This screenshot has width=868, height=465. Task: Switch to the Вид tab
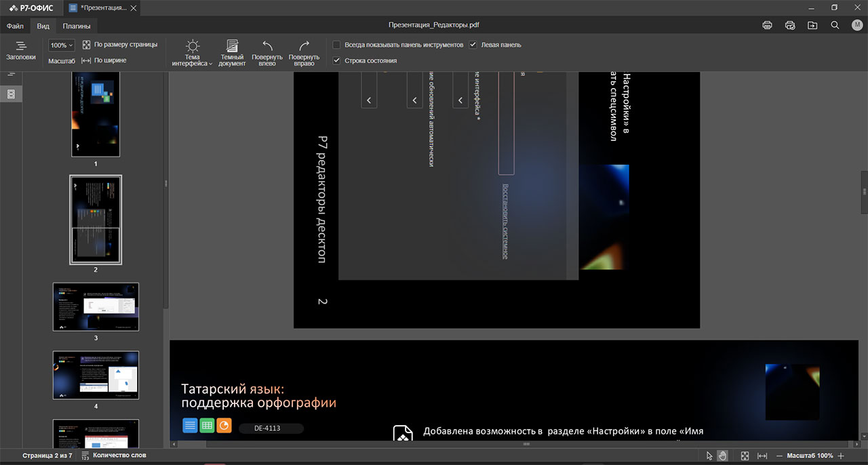pos(43,26)
